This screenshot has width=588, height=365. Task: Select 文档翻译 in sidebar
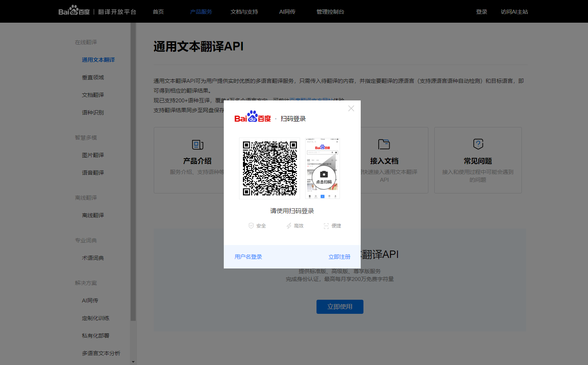click(93, 95)
